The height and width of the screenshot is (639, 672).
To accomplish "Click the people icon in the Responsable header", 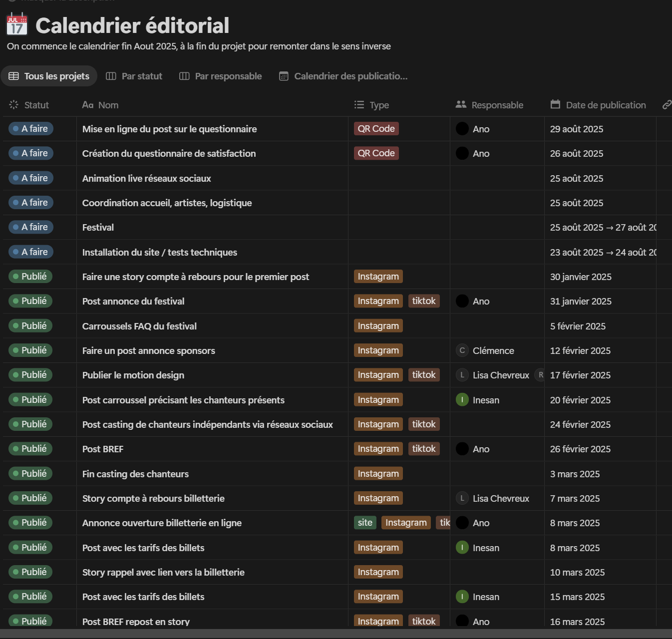I will [460, 105].
